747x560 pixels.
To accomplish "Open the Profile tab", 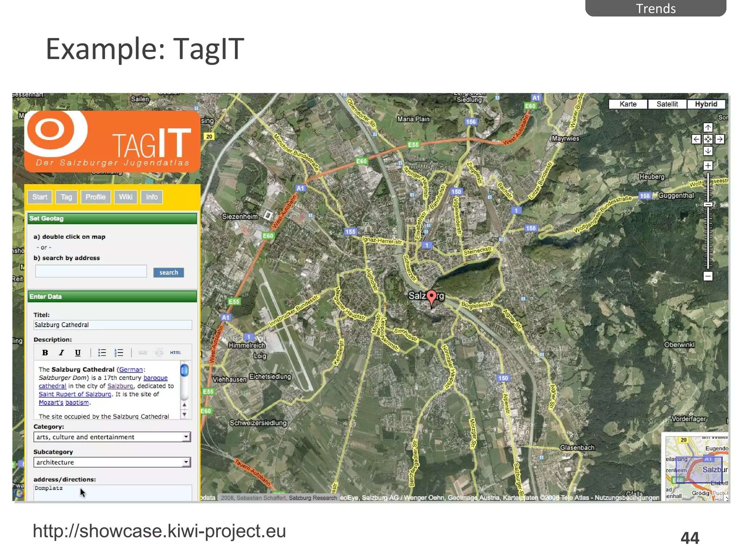I will click(x=96, y=197).
